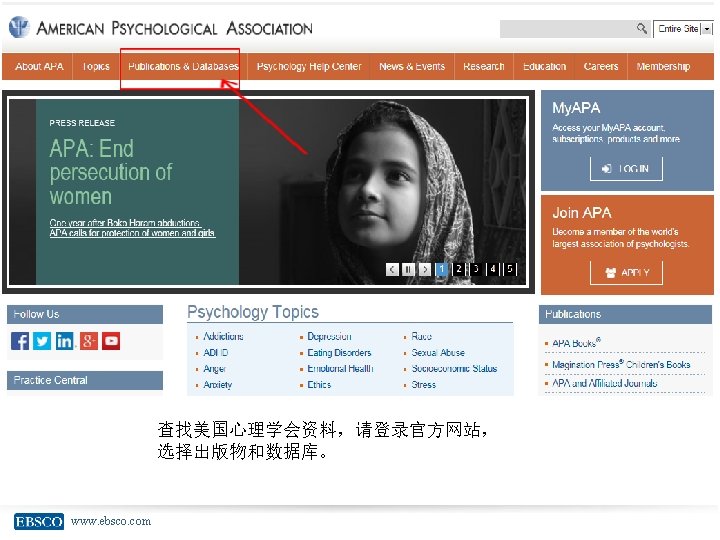Open the Topics menu
Viewport: 720px width, 540px height.
click(96, 67)
